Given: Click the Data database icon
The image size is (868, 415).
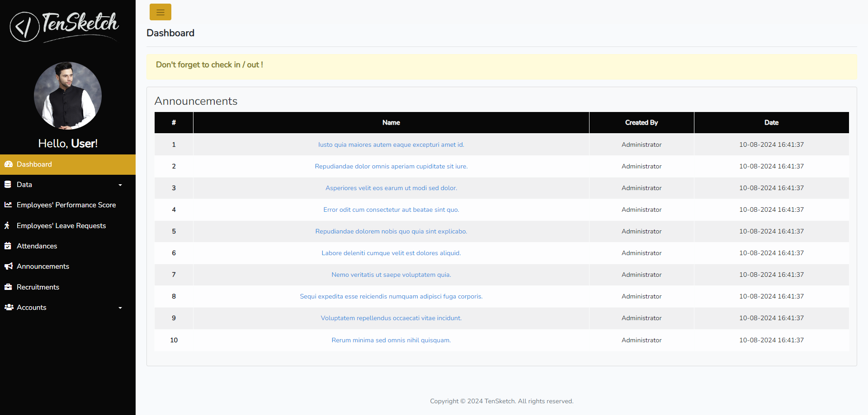Looking at the screenshot, I should pyautogui.click(x=8, y=184).
